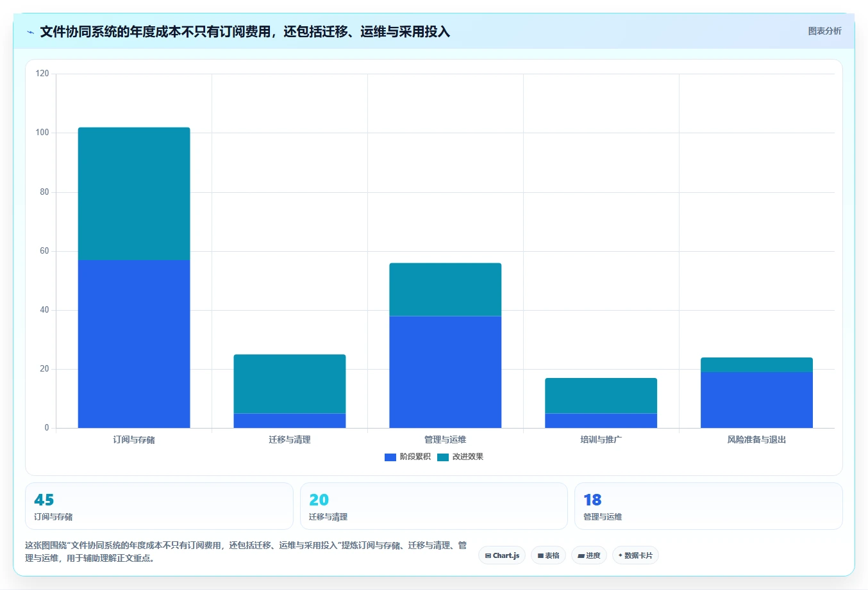Click the 订阅与存储 x-axis label

(134, 439)
